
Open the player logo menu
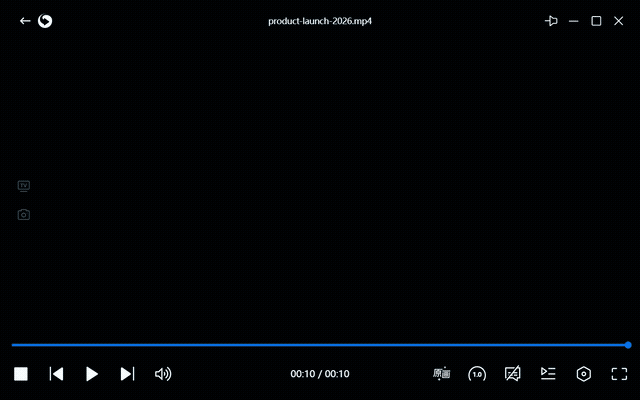[45, 21]
